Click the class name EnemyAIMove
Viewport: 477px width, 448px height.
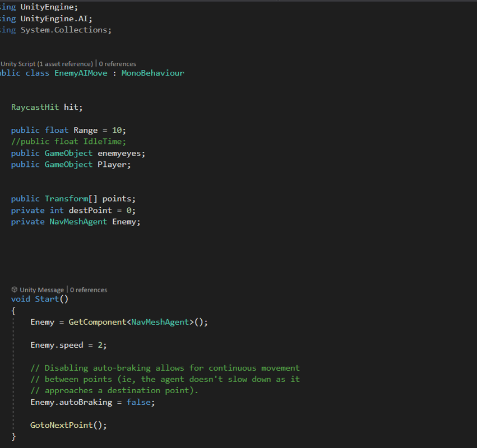coord(81,73)
